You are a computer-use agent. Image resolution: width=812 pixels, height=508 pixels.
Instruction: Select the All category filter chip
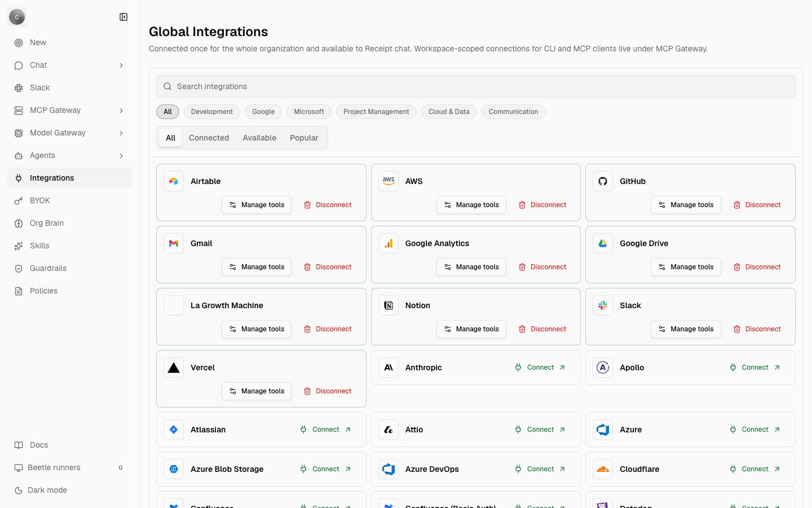(x=167, y=112)
